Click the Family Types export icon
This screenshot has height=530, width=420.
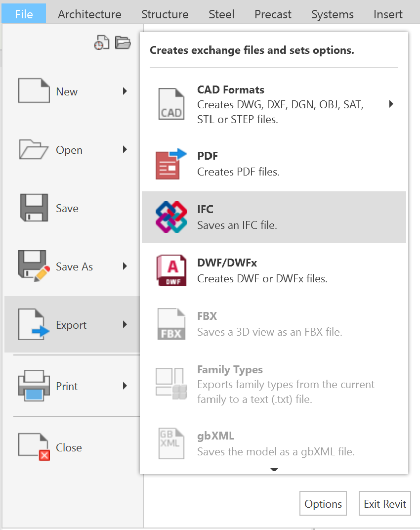[171, 384]
